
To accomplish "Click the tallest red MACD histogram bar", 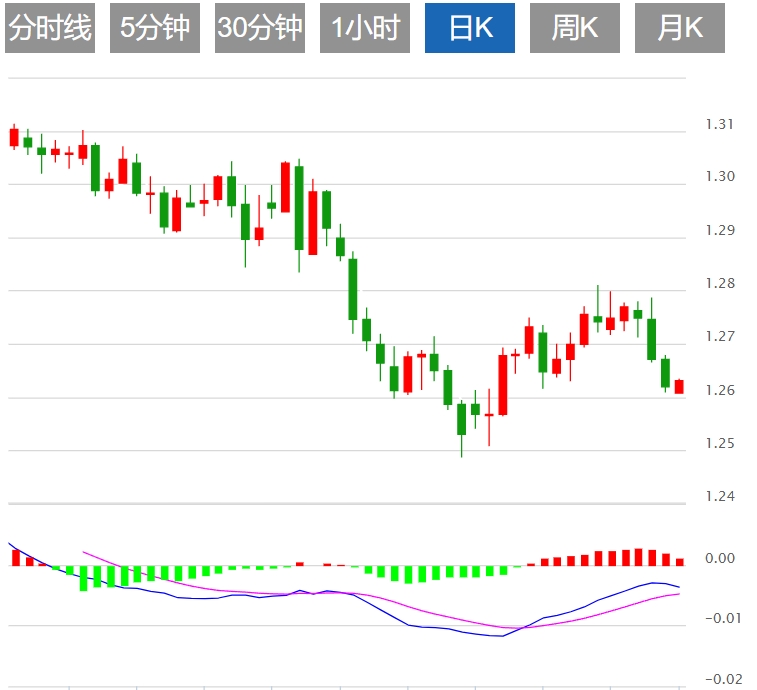I will coord(639,557).
